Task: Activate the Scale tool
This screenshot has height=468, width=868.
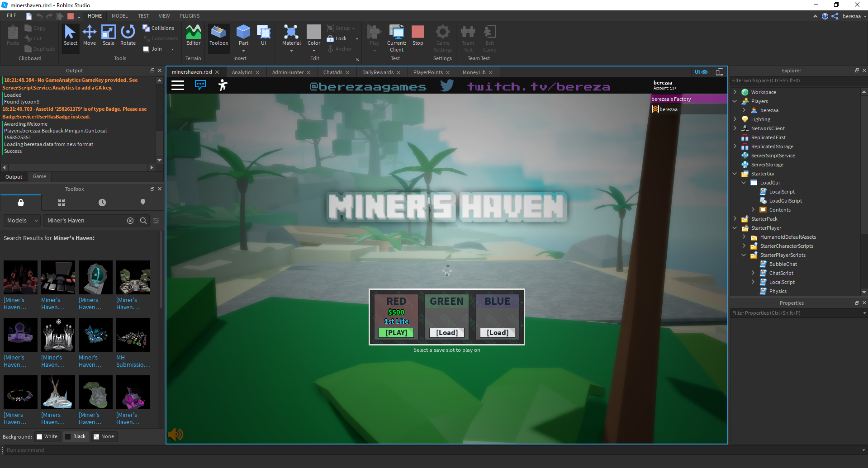Action: coord(109,35)
